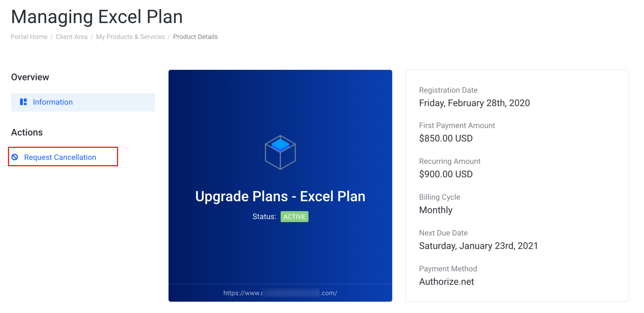Open the product website URL
The width and height of the screenshot is (644, 313).
[280, 293]
